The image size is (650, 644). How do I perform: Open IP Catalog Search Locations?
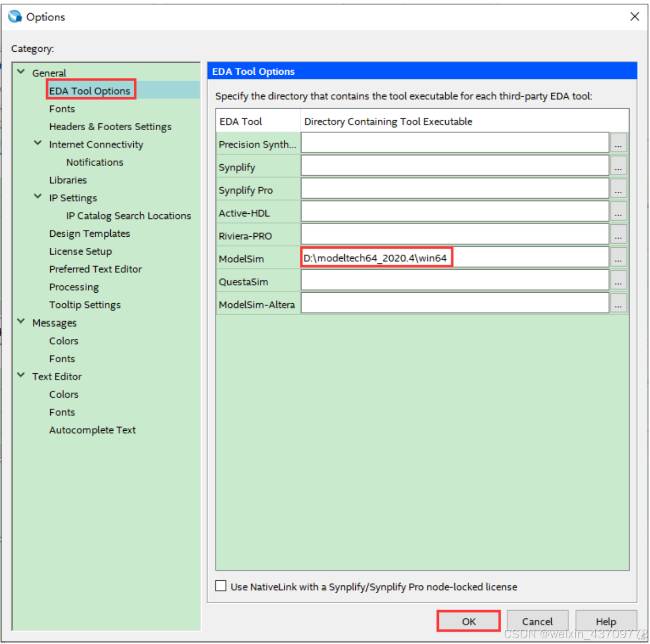[x=129, y=216]
